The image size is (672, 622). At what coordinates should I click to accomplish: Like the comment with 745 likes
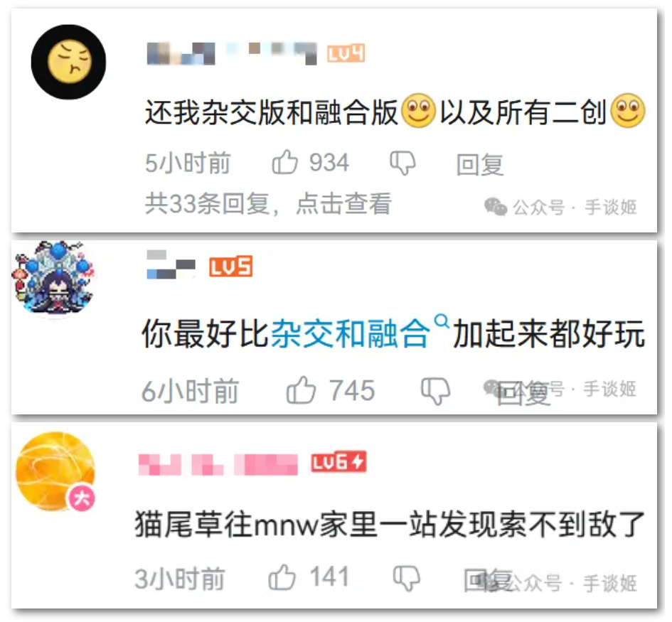[301, 390]
